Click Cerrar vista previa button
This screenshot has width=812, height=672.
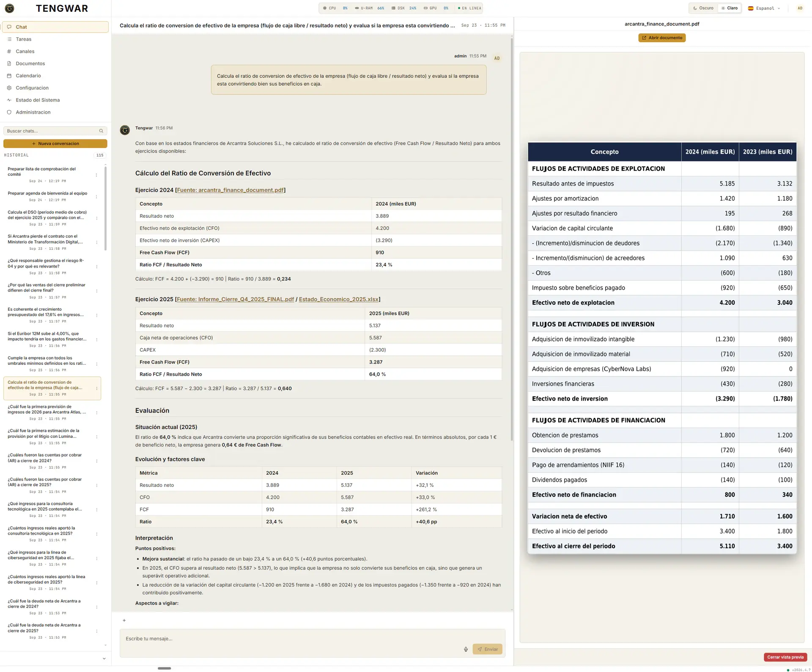click(785, 657)
